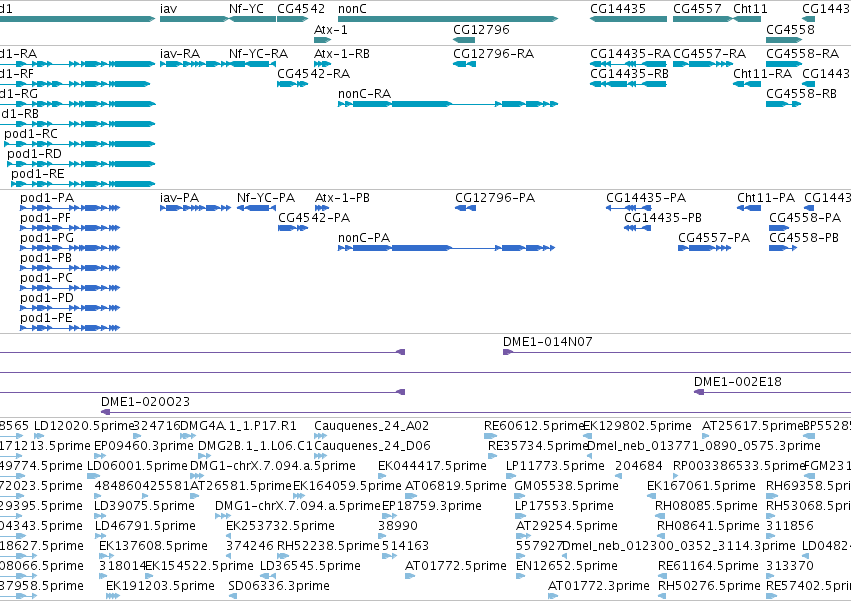Screen dimensions: 851x601
Task: Click the CG12796 gene label
Action: [481, 30]
